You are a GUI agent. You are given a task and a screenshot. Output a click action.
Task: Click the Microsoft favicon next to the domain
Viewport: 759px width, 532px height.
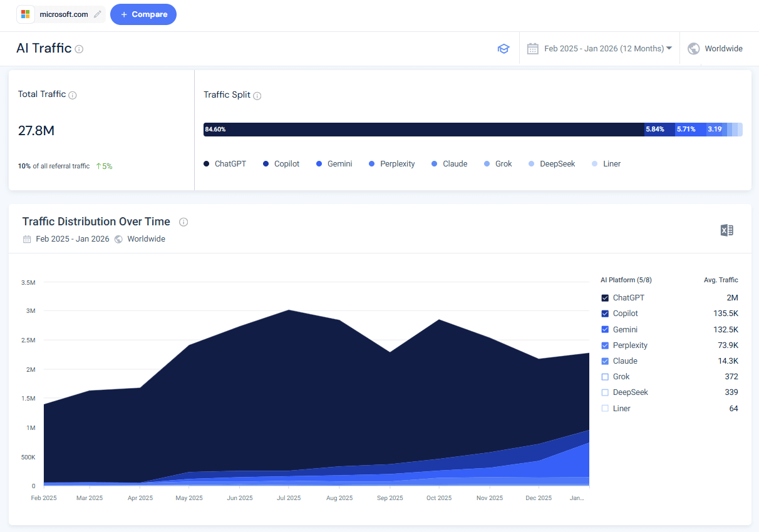[x=25, y=14]
